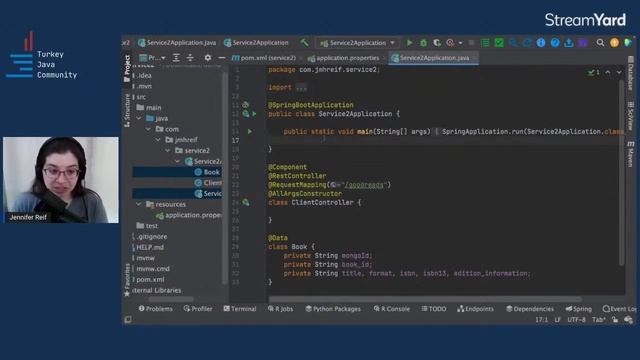Collapse the resources folder node
The image size is (640, 360).
(139, 204)
